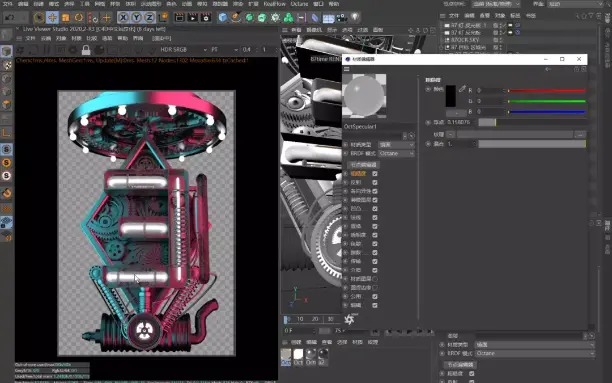Click the Octane gear logo in material editor
This screenshot has height=383, width=612.
pyautogui.click(x=349, y=319)
